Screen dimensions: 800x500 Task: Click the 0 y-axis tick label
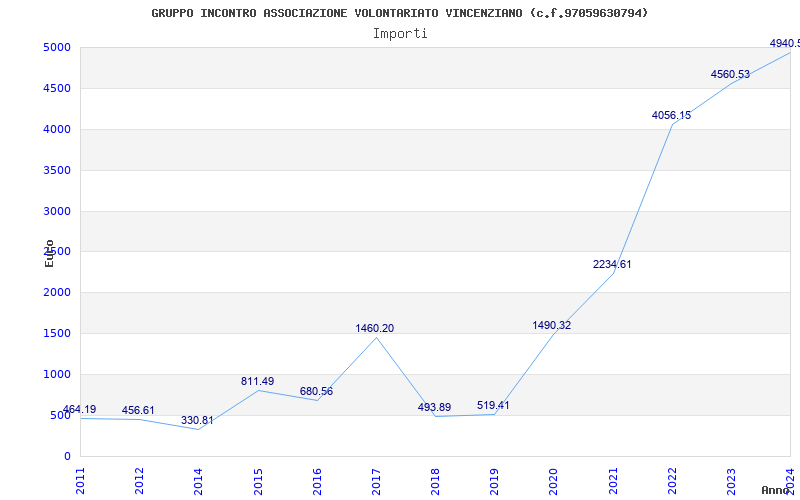tap(67, 456)
